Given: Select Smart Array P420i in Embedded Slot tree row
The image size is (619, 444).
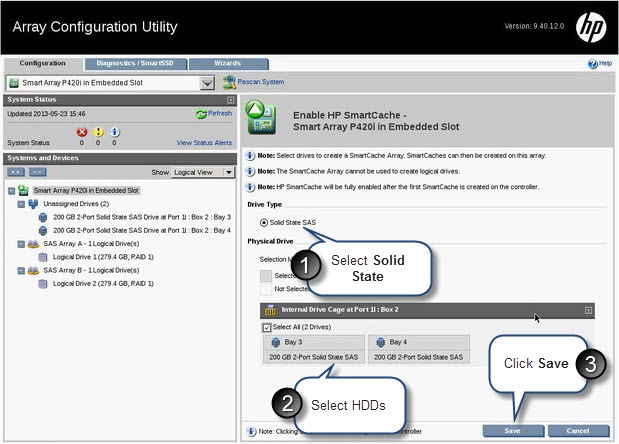Looking at the screenshot, I should [x=86, y=191].
